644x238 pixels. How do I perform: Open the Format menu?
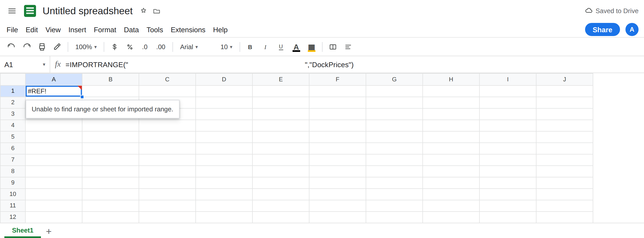(x=105, y=30)
